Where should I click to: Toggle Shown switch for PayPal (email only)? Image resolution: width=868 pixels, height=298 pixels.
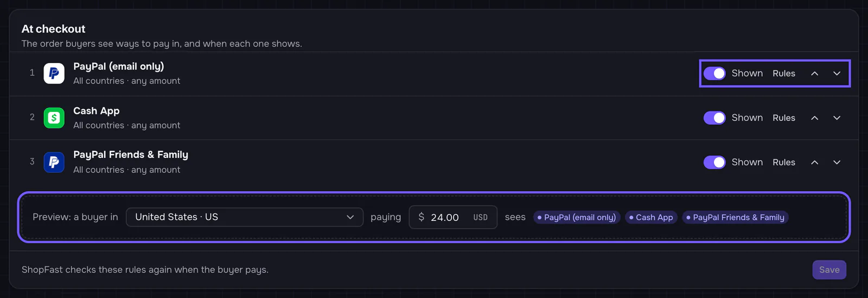tap(714, 73)
